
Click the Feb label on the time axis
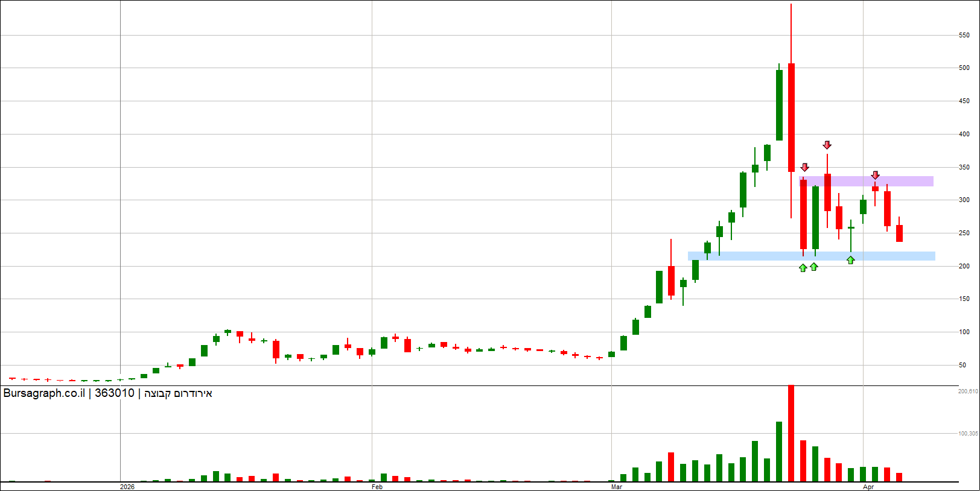377,487
